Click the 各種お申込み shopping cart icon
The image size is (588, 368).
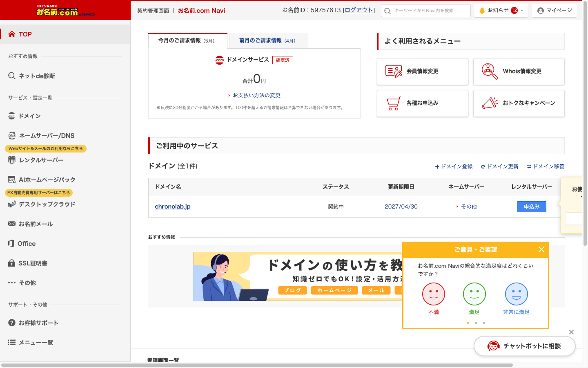(394, 103)
